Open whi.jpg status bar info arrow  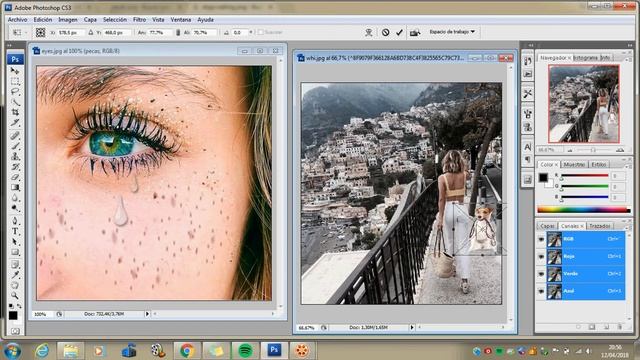click(x=412, y=327)
